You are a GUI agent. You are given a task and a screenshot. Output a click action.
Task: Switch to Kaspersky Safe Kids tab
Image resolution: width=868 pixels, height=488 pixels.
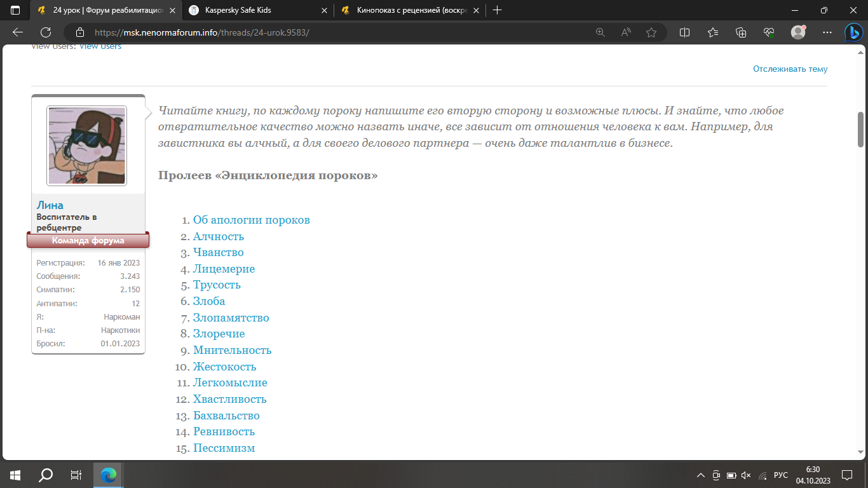(x=254, y=10)
